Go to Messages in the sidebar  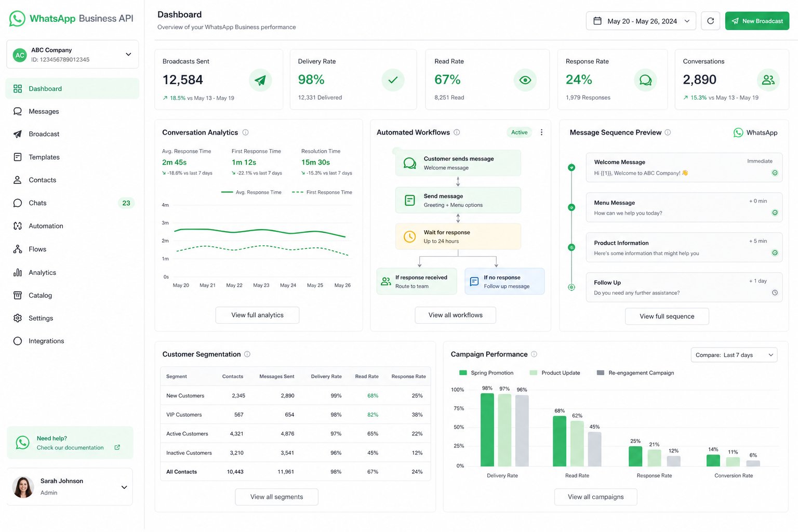(x=72, y=111)
